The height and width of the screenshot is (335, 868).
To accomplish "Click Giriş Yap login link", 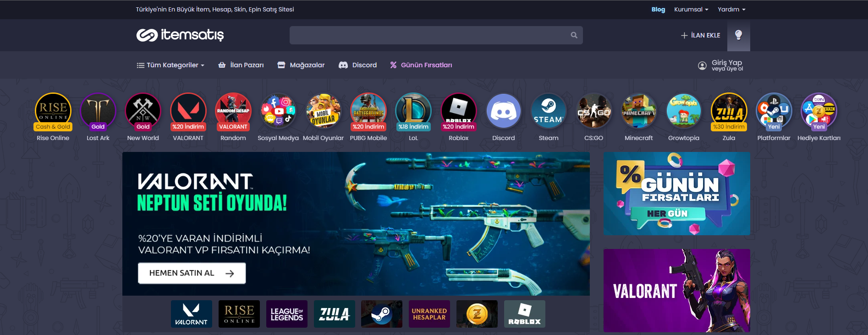I will 727,63.
